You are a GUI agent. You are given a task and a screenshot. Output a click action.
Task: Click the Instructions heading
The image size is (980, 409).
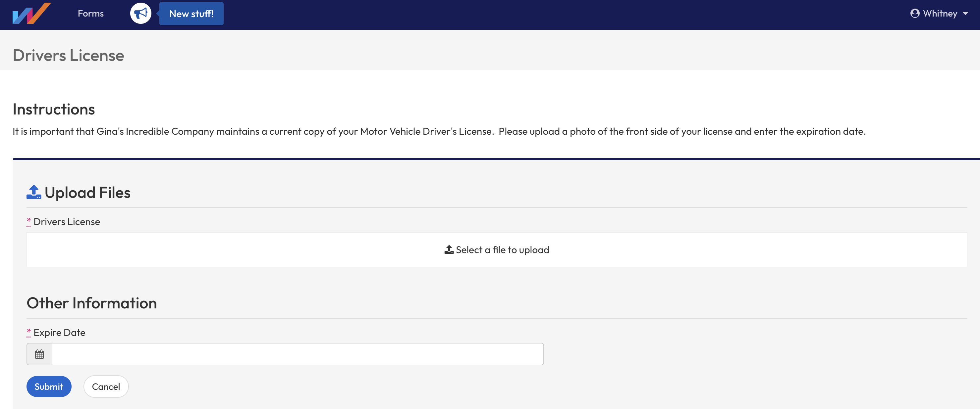pyautogui.click(x=54, y=110)
